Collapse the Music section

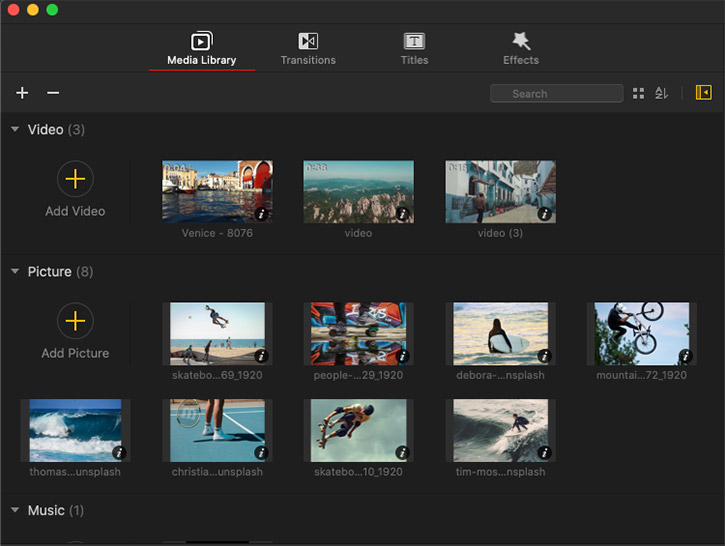pos(15,511)
